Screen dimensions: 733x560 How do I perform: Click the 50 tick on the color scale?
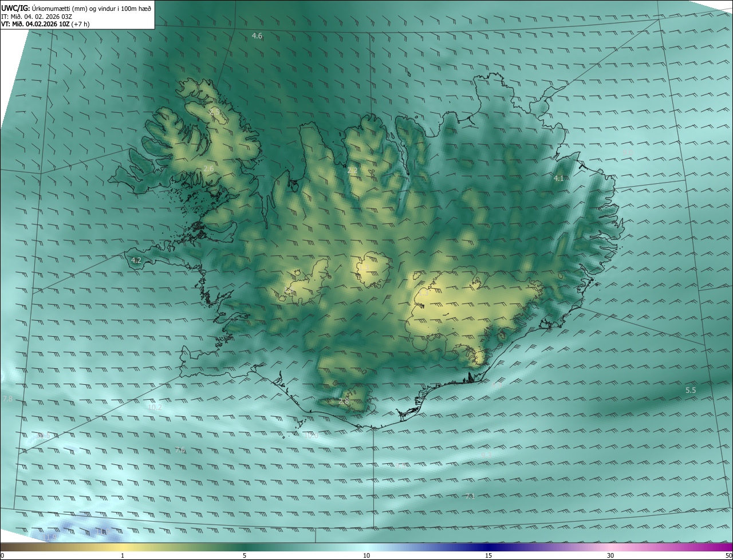[728, 555]
